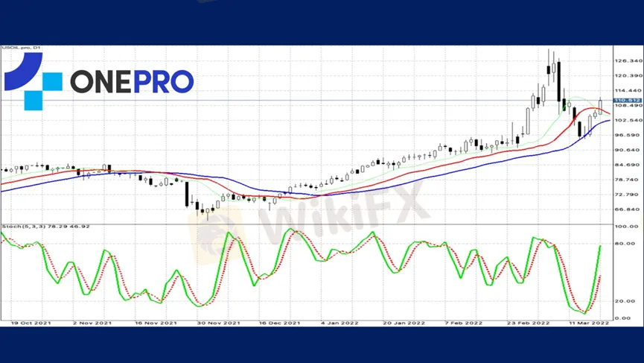Viewport: 644px width, 363px height.
Task: Click the 100.00 stochastic scale label
Action: click(626, 226)
